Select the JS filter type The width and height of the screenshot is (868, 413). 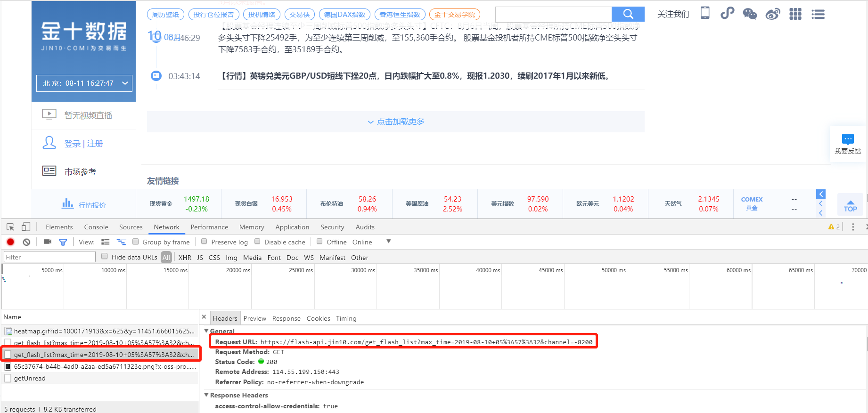click(x=200, y=258)
